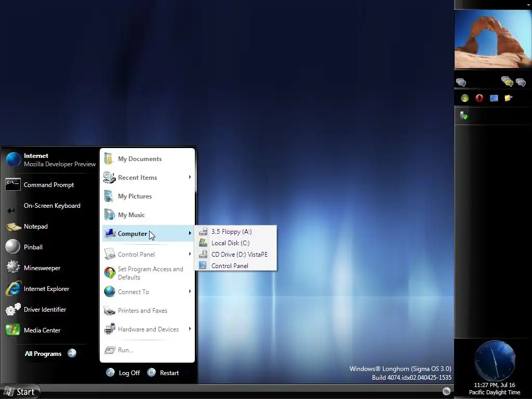Image resolution: width=532 pixels, height=399 pixels.
Task: Click All Programs label
Action: 43,353
